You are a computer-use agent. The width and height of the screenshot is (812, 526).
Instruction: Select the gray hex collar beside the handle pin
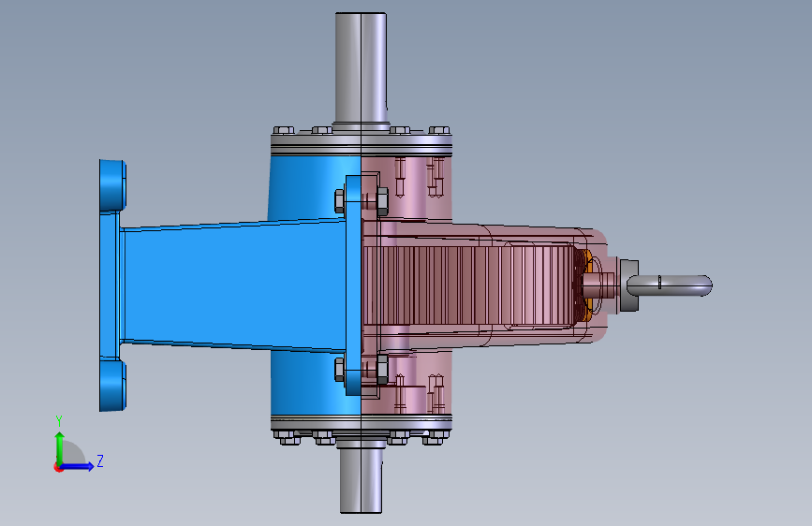coord(628,285)
